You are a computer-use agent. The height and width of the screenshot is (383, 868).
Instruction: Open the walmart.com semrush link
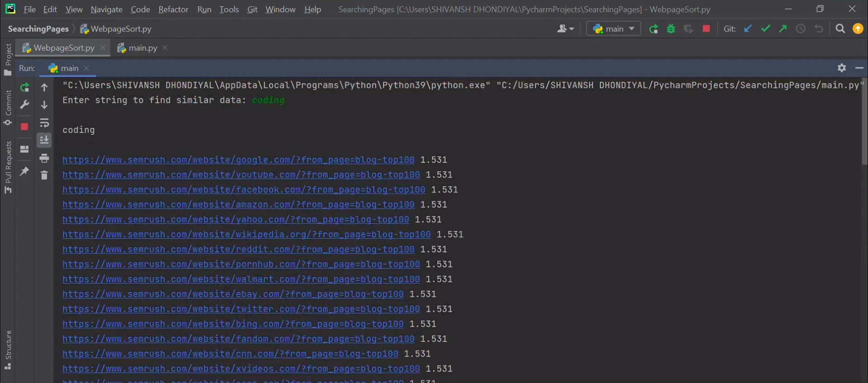(x=241, y=279)
